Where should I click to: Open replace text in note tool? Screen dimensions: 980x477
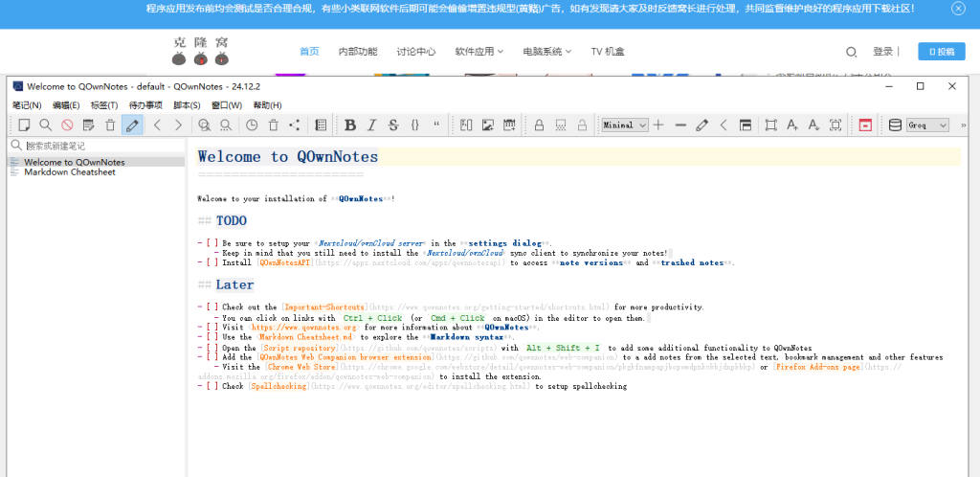[x=226, y=125]
